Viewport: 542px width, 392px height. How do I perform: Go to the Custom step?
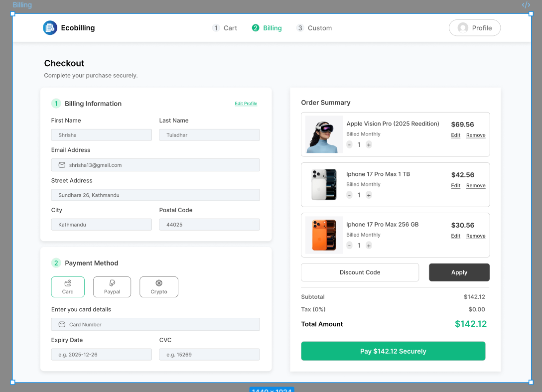pyautogui.click(x=314, y=28)
